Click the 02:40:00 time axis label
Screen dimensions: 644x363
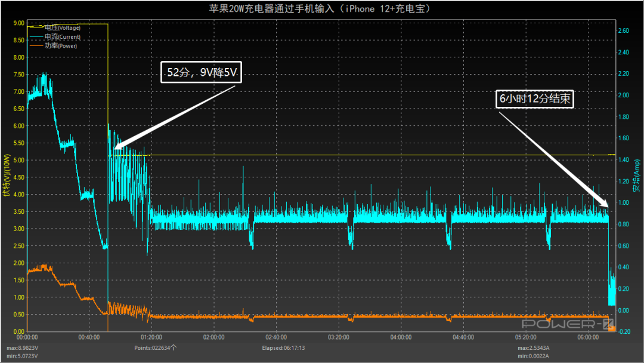(277, 337)
